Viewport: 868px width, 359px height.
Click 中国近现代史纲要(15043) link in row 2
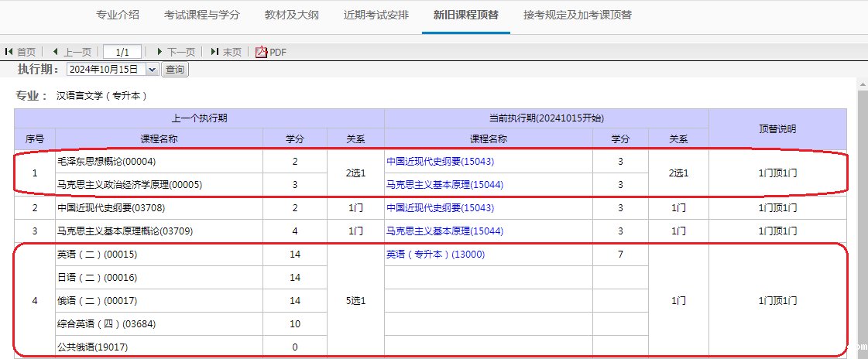coord(440,208)
